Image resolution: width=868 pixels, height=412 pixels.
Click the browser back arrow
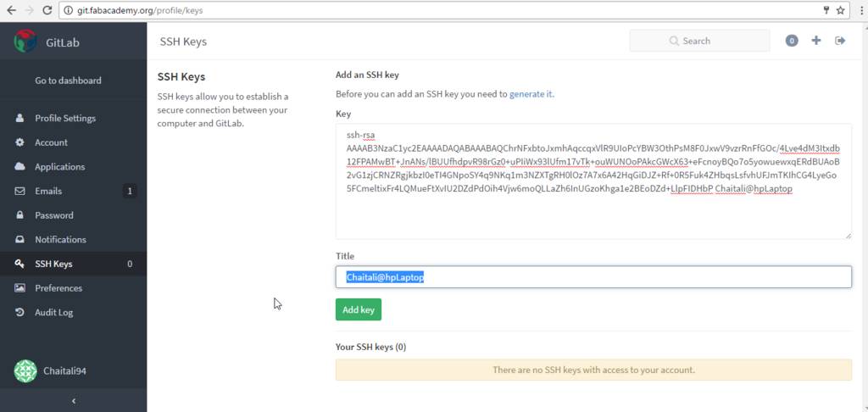(x=11, y=10)
